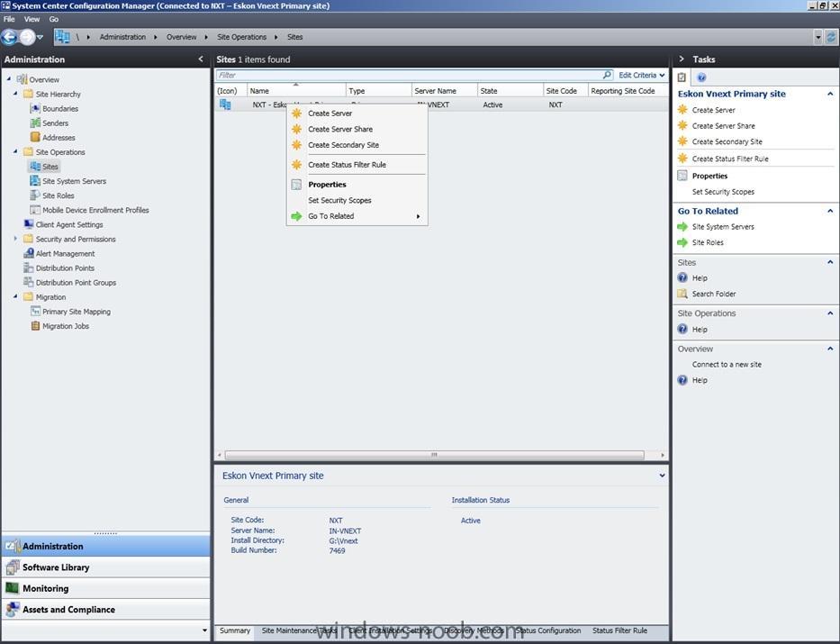Viewport: 840px width, 644px height.
Task: Click the Primary Site Mapping icon
Action: click(x=35, y=311)
